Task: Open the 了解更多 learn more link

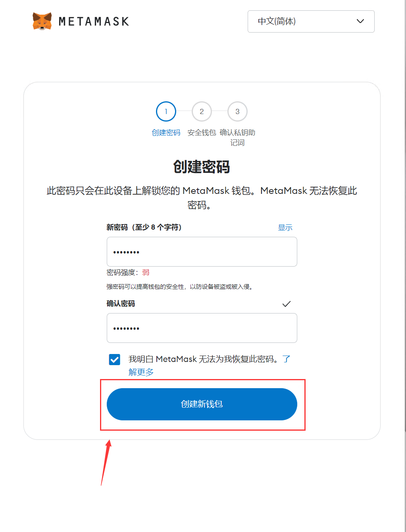Action: tap(141, 372)
